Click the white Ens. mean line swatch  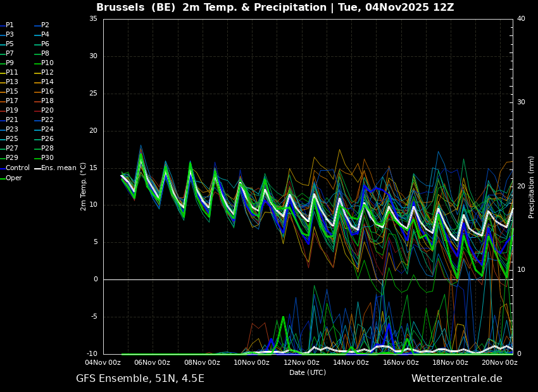(37, 168)
